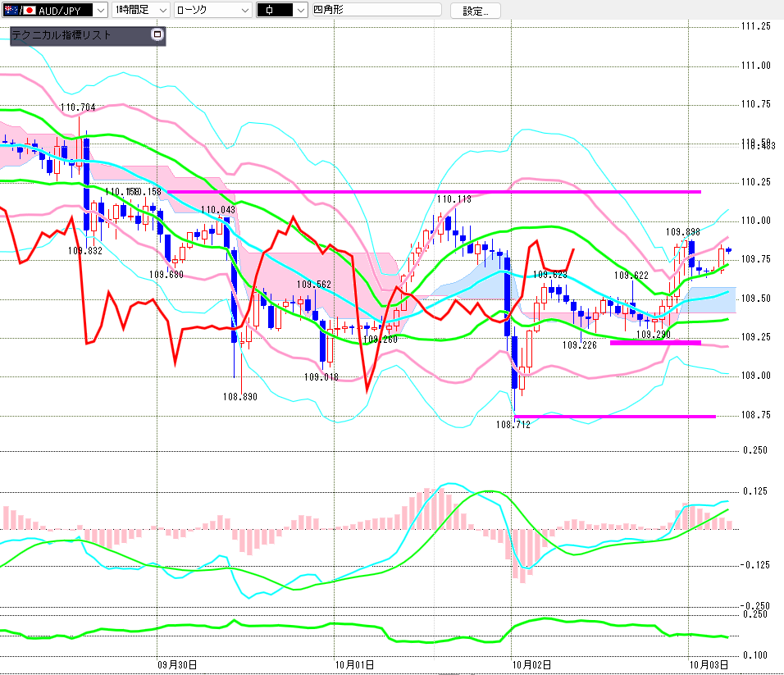Select the テクニカル指標リスト panel title

[x=61, y=35]
